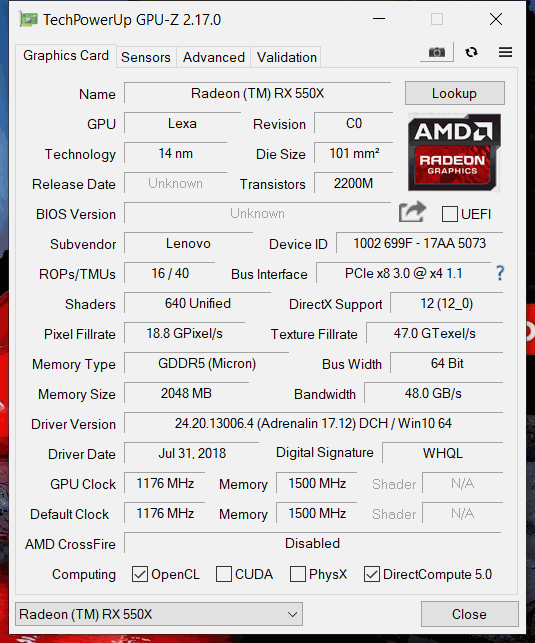This screenshot has width=535, height=643.
Task: Click the GPU Clock 1176 MHz field
Action: pyautogui.click(x=165, y=483)
